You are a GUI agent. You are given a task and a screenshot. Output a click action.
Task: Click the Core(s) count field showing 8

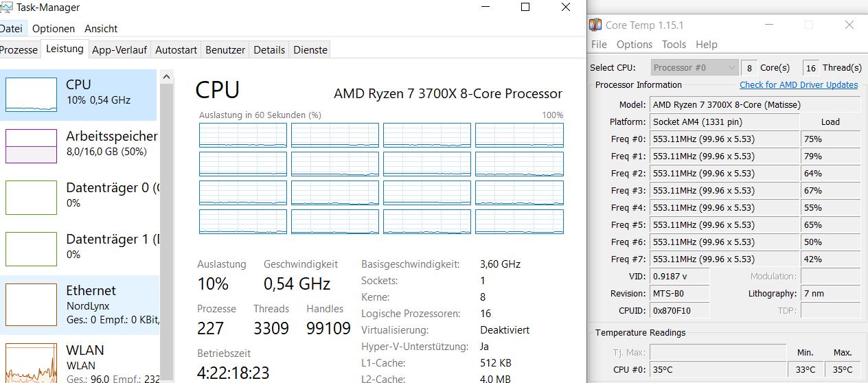(749, 68)
